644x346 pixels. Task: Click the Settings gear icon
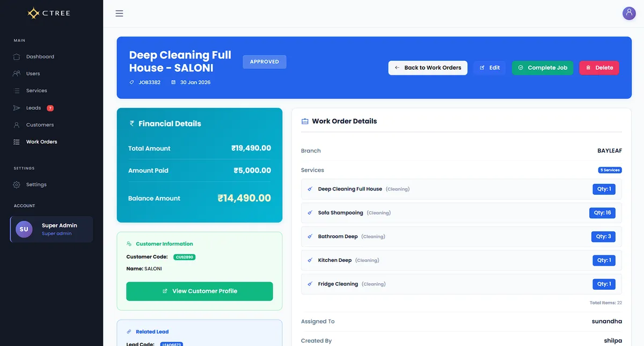pos(17,185)
